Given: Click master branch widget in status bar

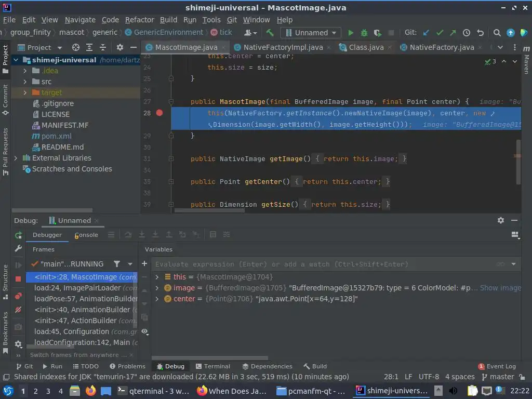Looking at the screenshot, I should coord(498,377).
